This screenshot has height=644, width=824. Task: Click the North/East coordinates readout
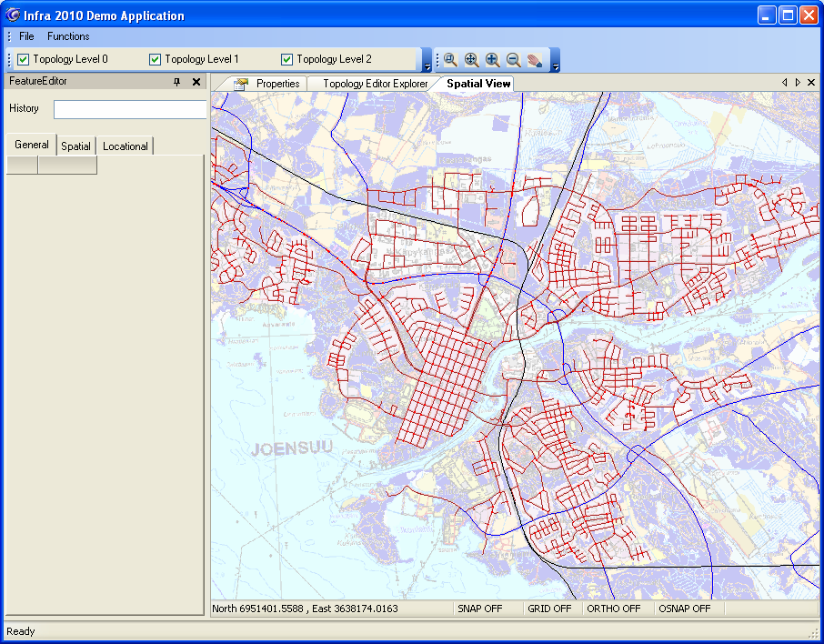click(305, 609)
